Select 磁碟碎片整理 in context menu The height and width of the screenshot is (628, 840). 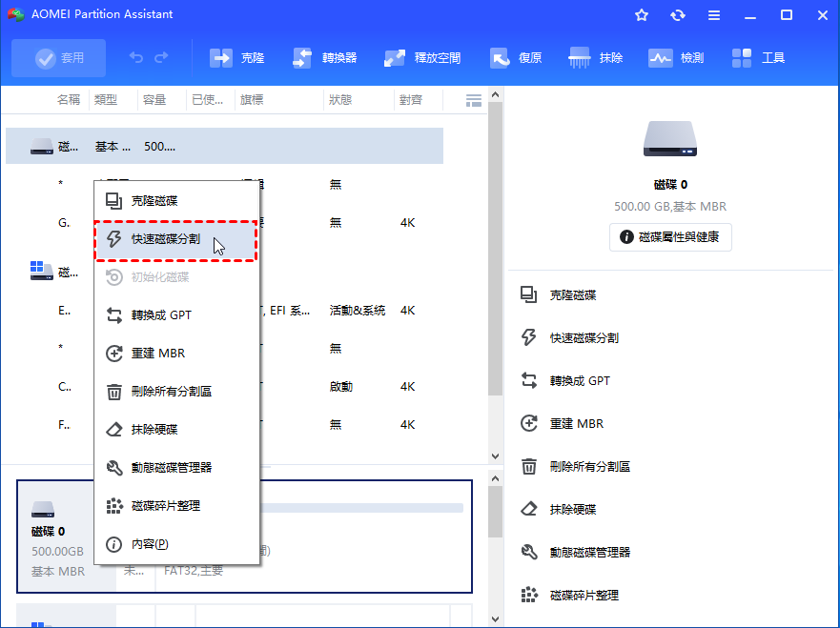pyautogui.click(x=176, y=505)
